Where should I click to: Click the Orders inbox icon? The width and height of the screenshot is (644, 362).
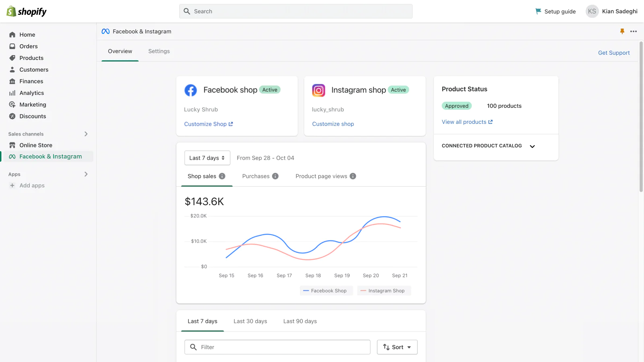click(x=12, y=46)
